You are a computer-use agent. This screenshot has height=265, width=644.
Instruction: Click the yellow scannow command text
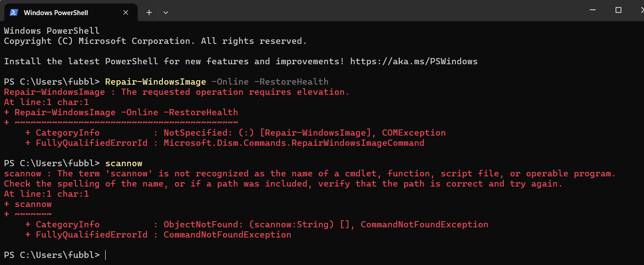click(123, 163)
